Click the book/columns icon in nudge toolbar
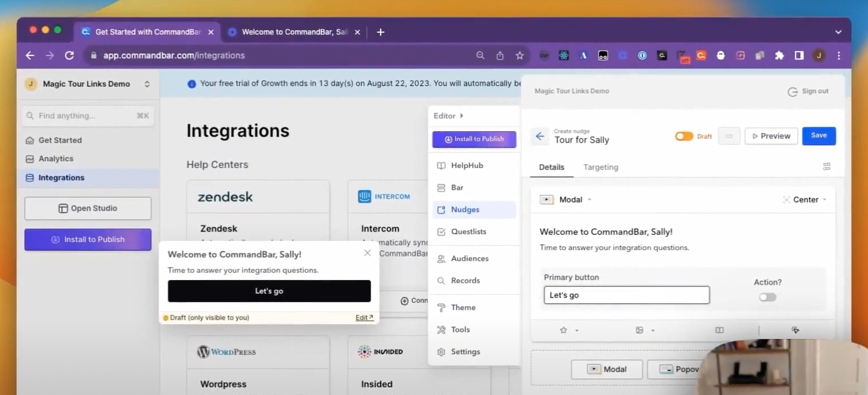The height and width of the screenshot is (395, 868). [x=719, y=330]
